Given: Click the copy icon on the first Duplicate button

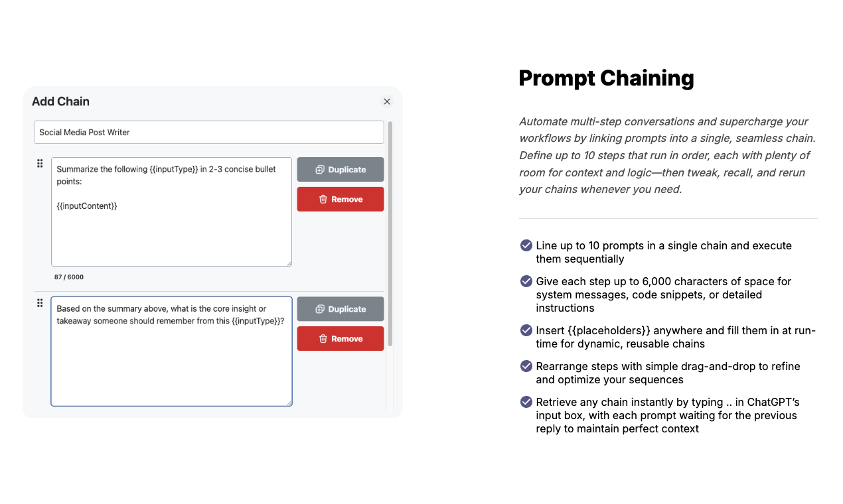Looking at the screenshot, I should point(319,169).
